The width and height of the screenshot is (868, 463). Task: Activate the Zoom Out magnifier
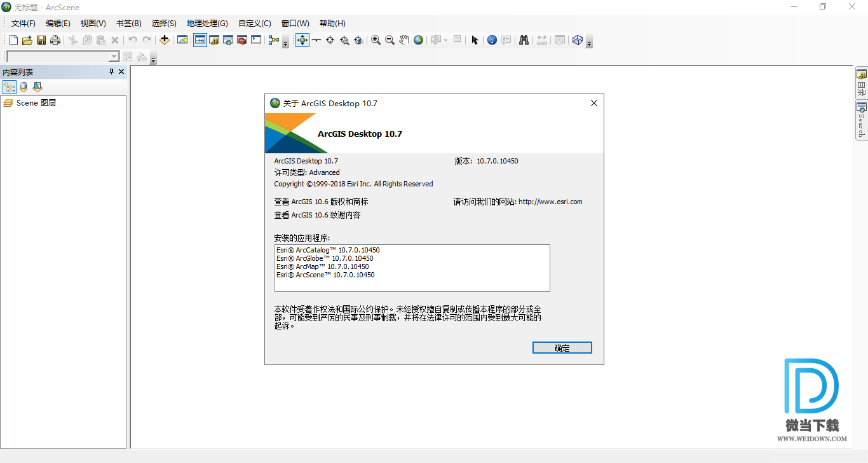tap(390, 40)
